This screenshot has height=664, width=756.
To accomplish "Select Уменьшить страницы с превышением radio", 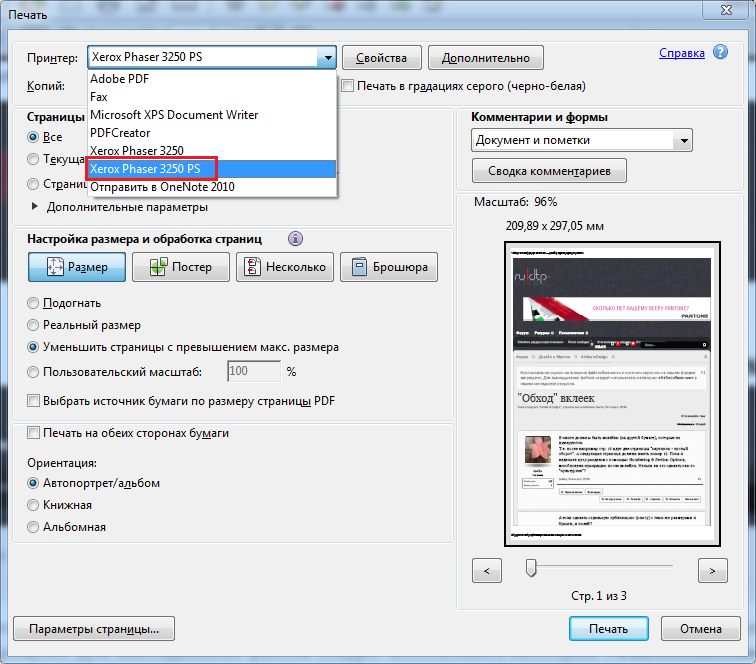I will [x=33, y=347].
